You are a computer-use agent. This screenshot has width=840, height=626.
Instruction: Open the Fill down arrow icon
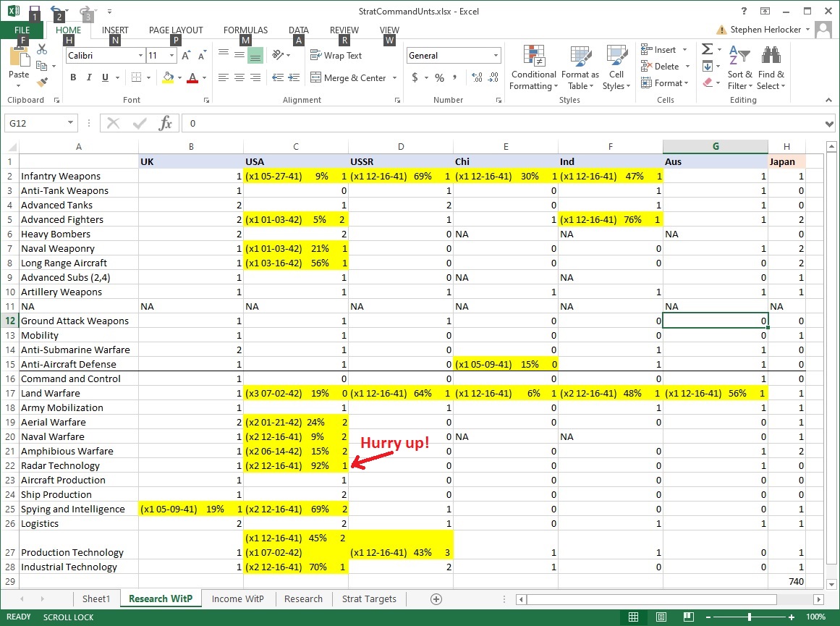pyautogui.click(x=707, y=67)
